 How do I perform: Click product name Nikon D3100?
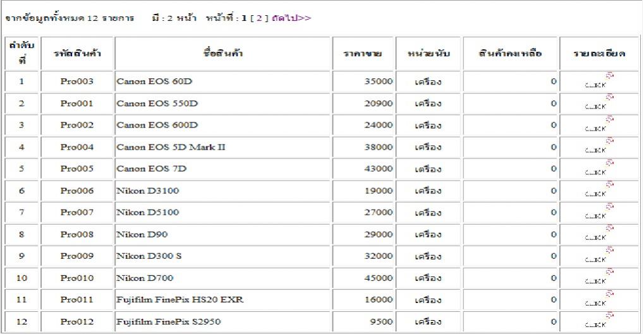148,191
